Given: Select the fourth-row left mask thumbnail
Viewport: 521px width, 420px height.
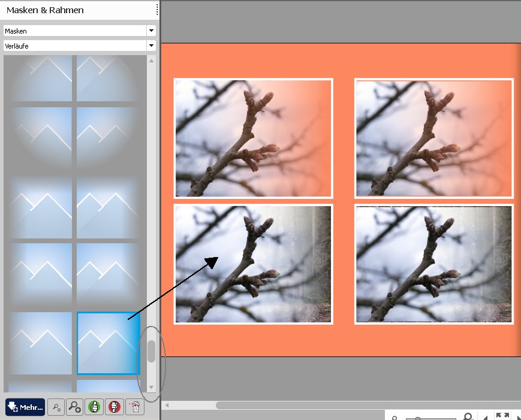Looking at the screenshot, I should click(40, 275).
